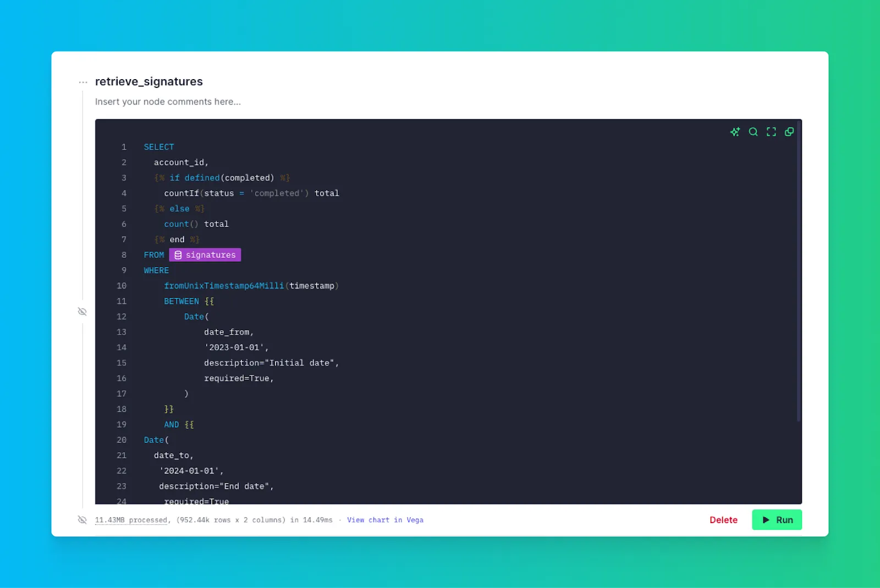Click the Run play icon
880x588 pixels.
pos(766,520)
